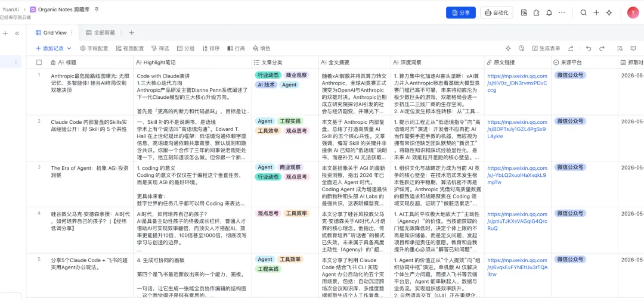Click the plus create icon in the header
This screenshot has height=299, width=644.
click(596, 13)
